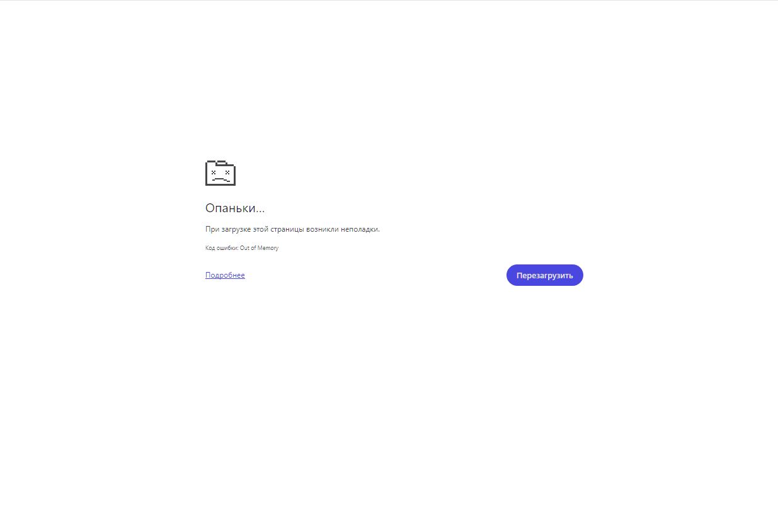Click the word неполадки in the message
778x532 pixels.
360,229
